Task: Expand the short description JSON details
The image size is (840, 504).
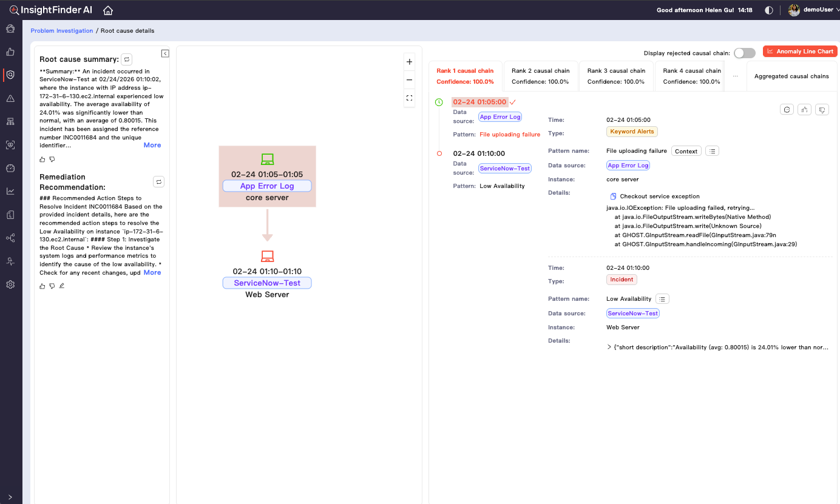Action: point(609,348)
